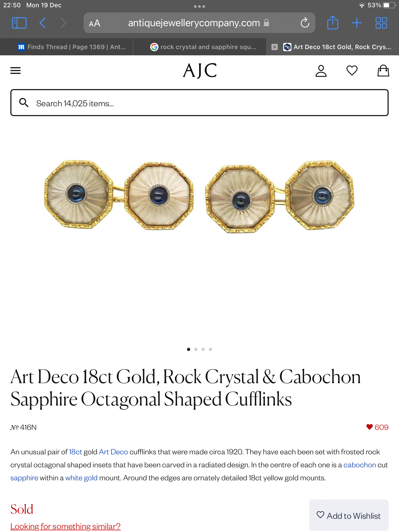Close the Art Deco 18ct Gold tab

[x=274, y=47]
